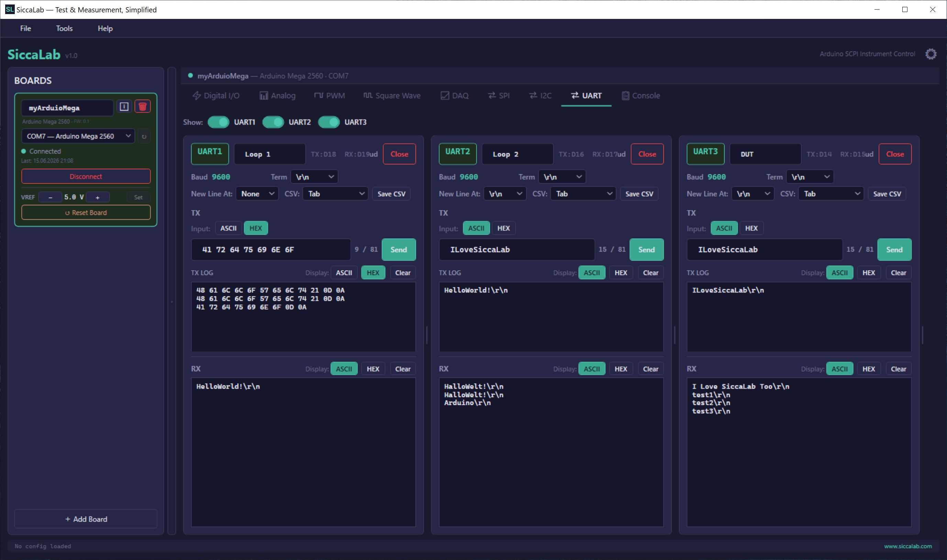Click UART3 name field DUT
Viewport: 947px width, 560px height.
766,154
